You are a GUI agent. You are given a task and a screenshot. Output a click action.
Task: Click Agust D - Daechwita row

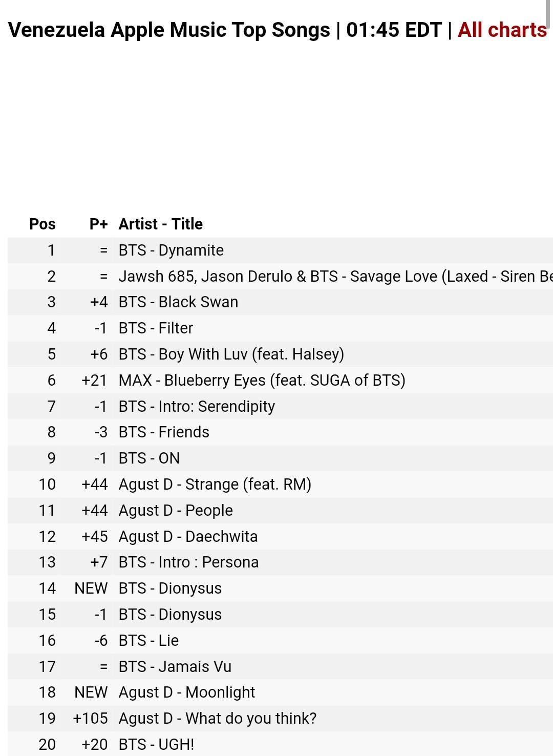coord(280,536)
